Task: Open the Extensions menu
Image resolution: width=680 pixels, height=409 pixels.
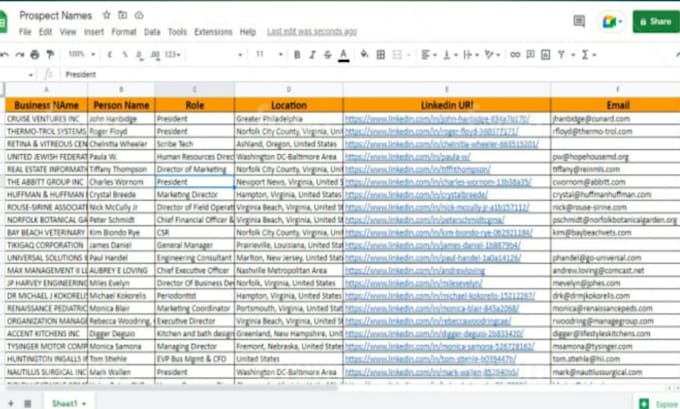Action: (x=213, y=32)
